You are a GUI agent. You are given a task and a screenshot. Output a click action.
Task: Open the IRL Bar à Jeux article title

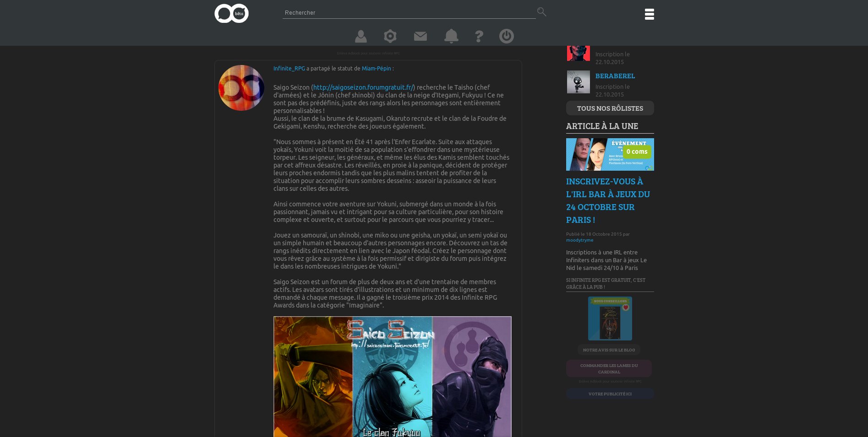608,200
